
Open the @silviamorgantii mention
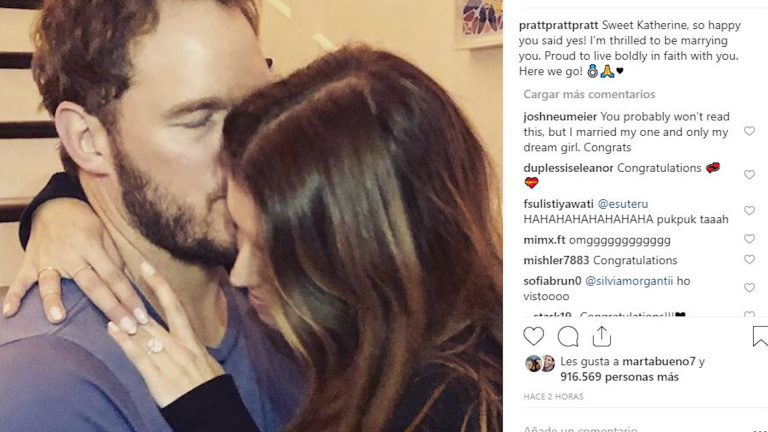(x=629, y=281)
